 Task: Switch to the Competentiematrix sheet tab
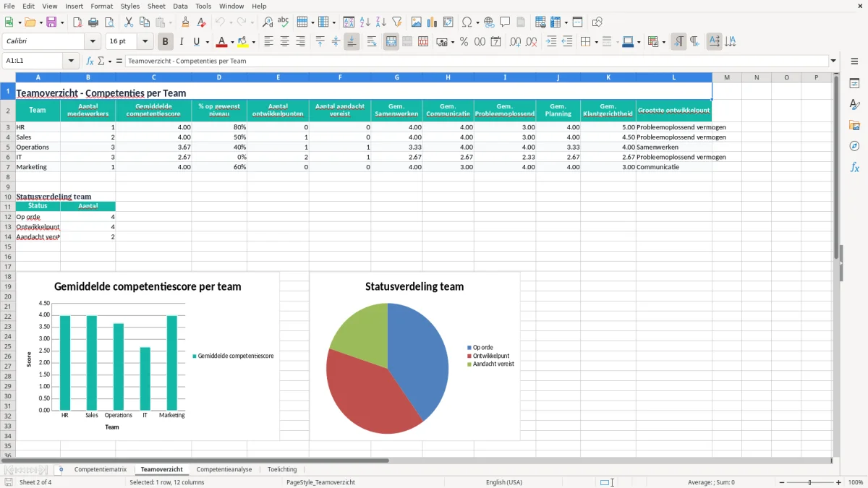click(x=100, y=469)
